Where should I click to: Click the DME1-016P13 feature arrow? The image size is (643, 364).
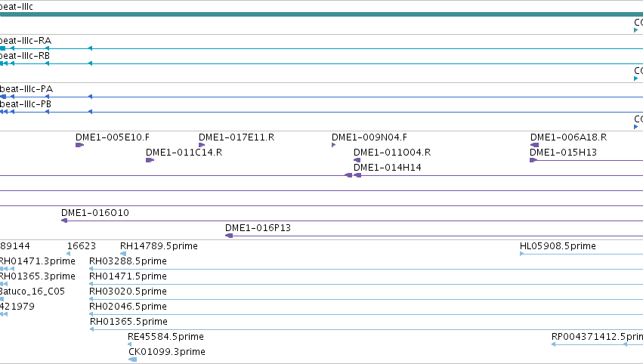click(229, 236)
